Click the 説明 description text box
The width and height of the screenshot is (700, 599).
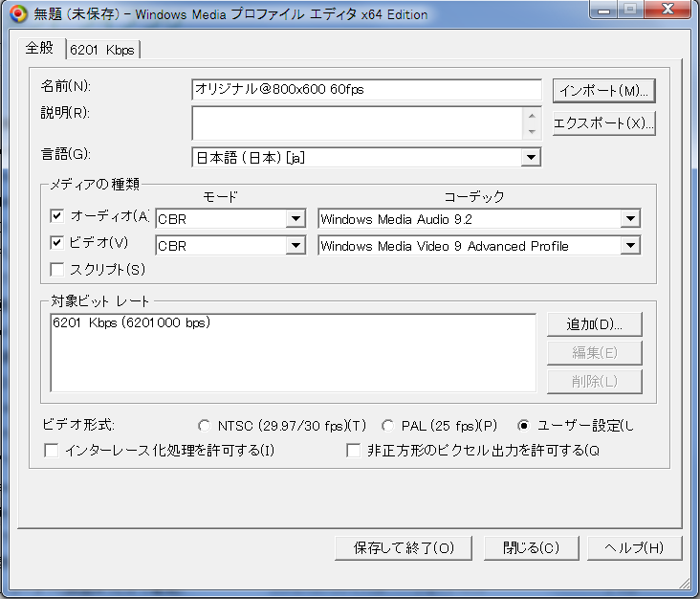tap(357, 123)
